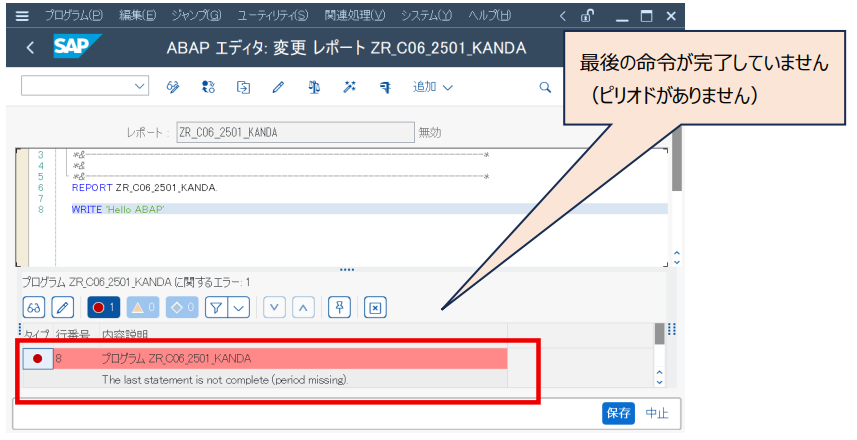The width and height of the screenshot is (857, 440).
Task: Click the editor scroll stepper arrows
Action: tap(677, 257)
